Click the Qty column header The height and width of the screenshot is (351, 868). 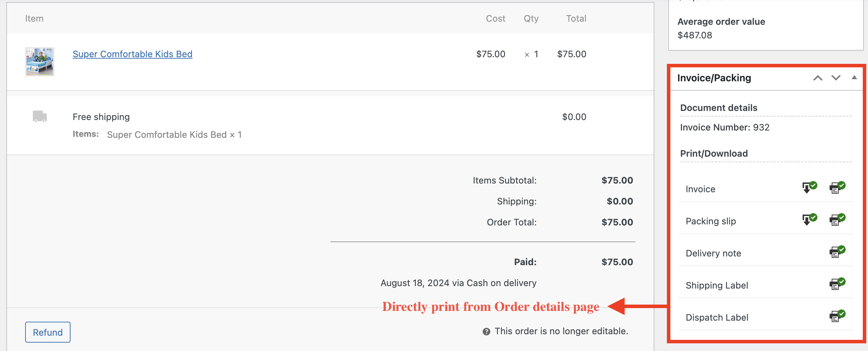click(531, 18)
